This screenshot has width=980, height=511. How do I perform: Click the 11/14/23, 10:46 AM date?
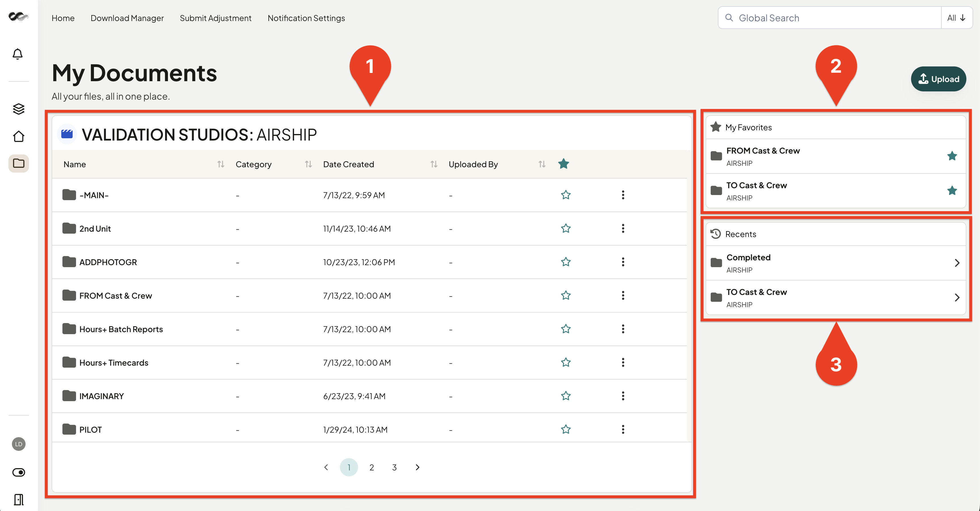point(357,229)
